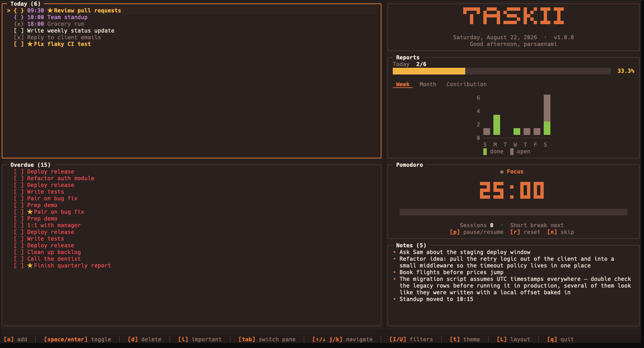Check the 1:1 with manager checkbox
This screenshot has width=644, height=348.
[x=19, y=225]
